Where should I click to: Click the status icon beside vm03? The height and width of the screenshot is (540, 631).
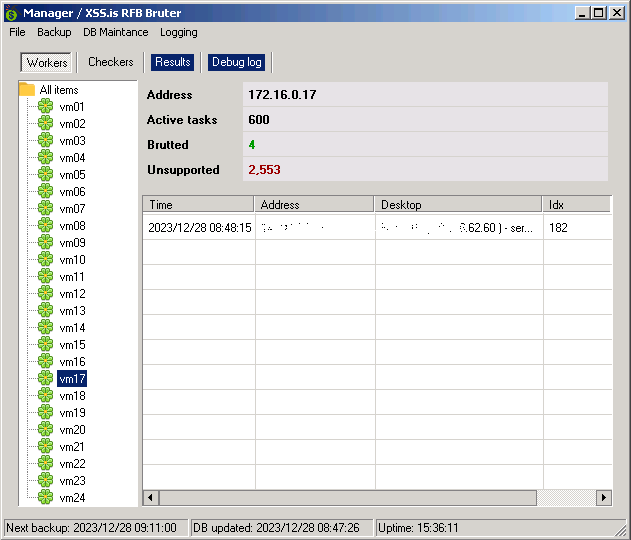point(45,140)
